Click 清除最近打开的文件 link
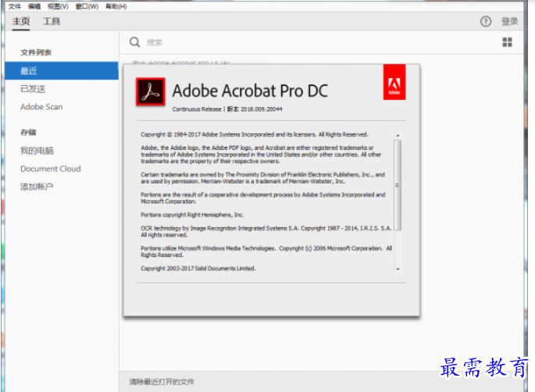The image size is (535, 392). point(162,382)
